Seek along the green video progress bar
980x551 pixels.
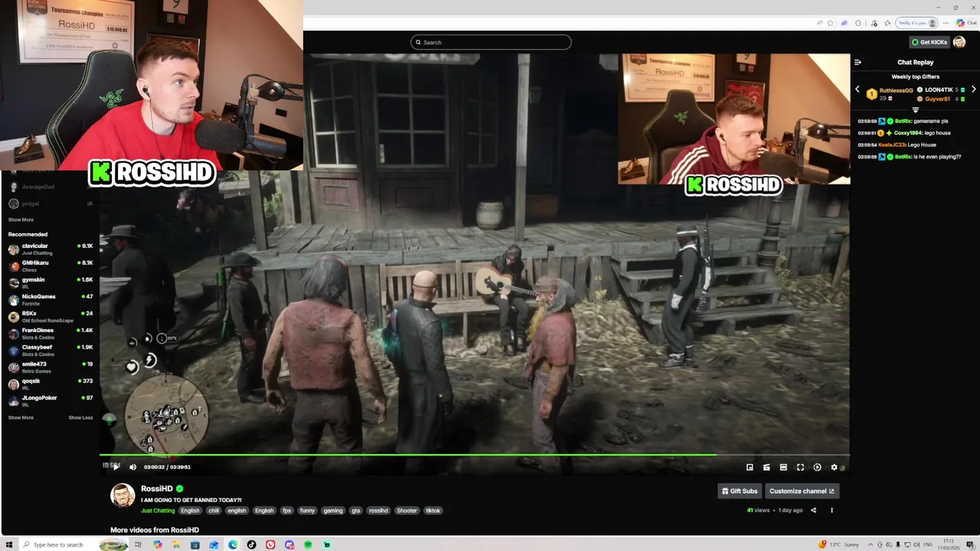[x=475, y=455]
